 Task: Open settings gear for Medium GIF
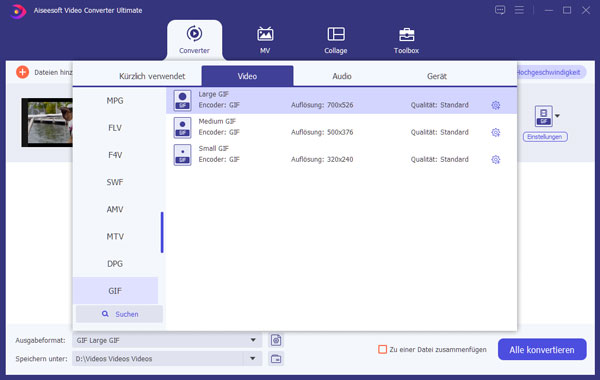[496, 132]
